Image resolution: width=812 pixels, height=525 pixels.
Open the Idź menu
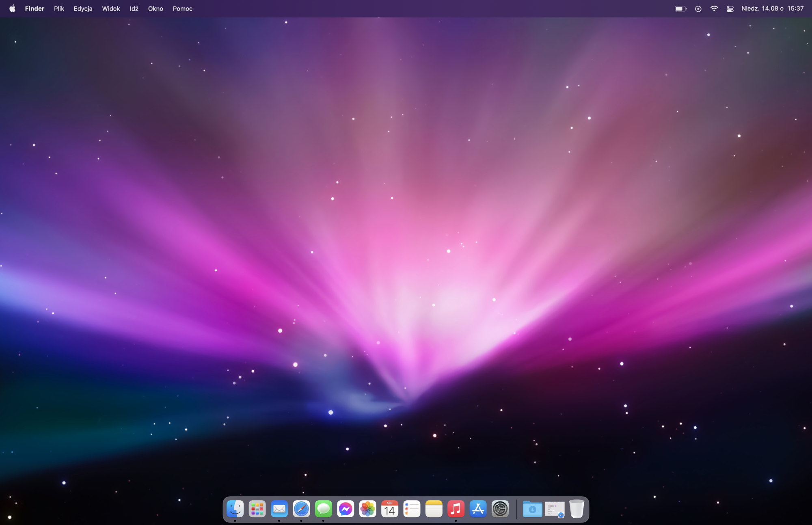(134, 9)
